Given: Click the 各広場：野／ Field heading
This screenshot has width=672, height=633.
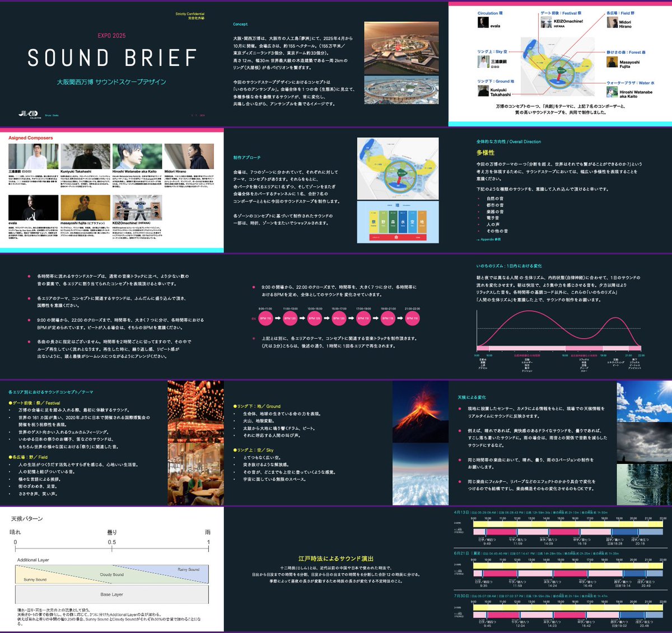Looking at the screenshot, I should 28,457.
